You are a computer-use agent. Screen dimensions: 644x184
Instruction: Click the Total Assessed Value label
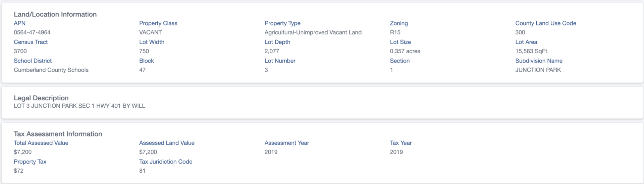pyautogui.click(x=41, y=143)
